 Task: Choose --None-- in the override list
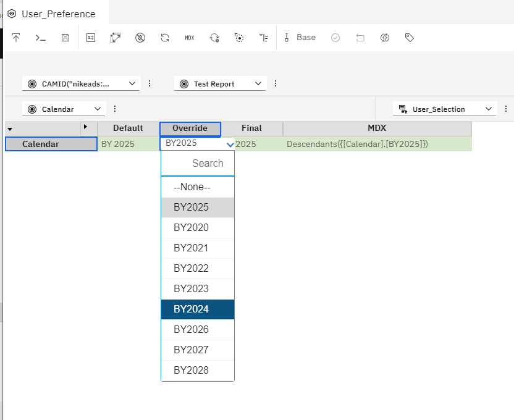tap(198, 187)
